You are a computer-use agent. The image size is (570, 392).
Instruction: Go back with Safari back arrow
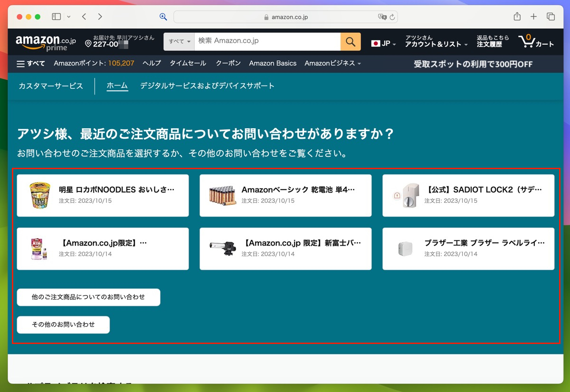point(84,17)
